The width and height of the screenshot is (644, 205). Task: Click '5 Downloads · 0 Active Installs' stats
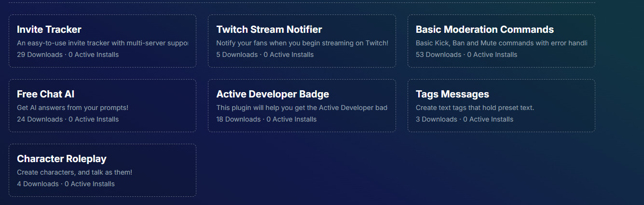[265, 55]
